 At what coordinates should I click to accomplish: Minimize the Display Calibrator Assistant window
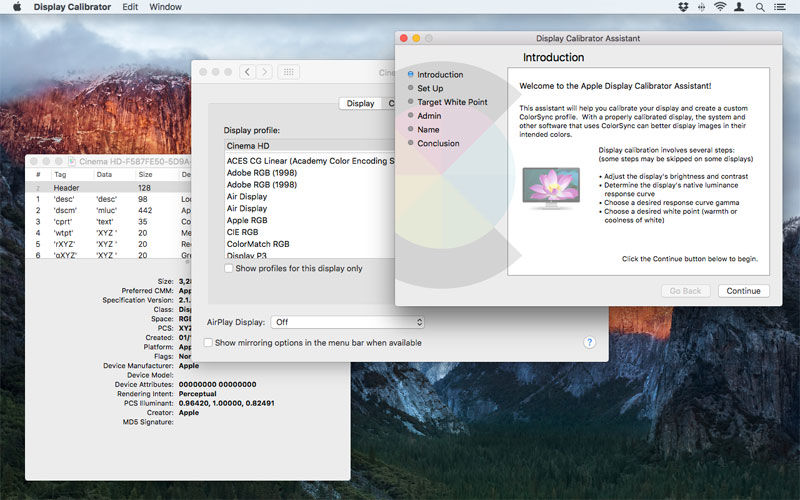tap(416, 38)
